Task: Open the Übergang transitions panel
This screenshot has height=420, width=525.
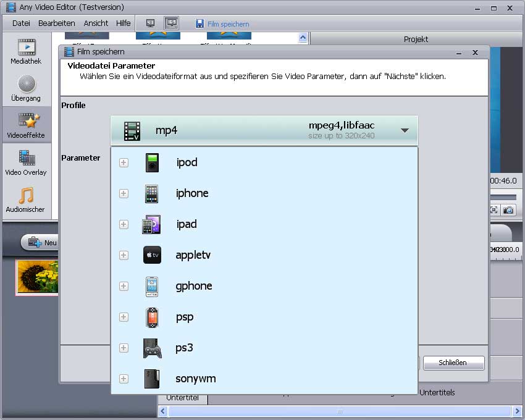Action: click(x=26, y=88)
